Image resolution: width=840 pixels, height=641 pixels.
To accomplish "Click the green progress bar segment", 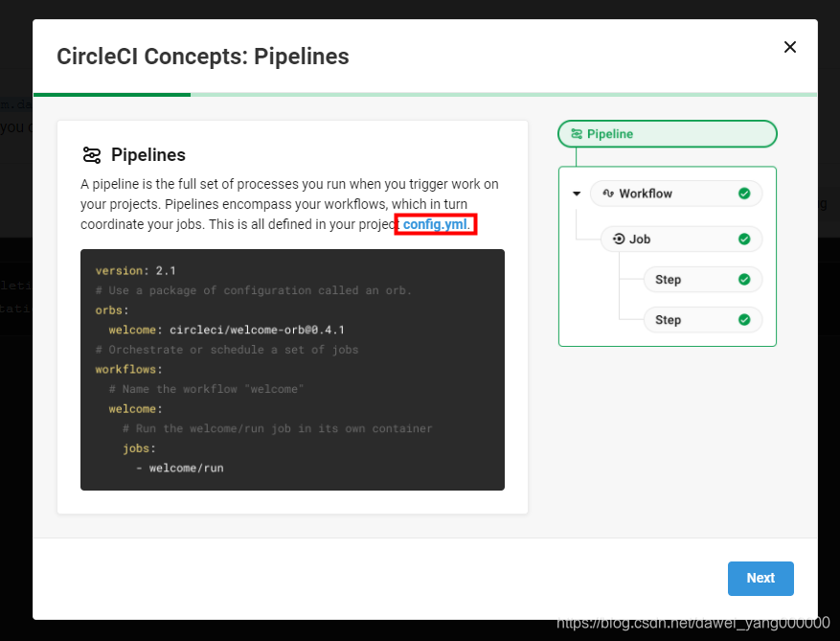I will [x=112, y=95].
